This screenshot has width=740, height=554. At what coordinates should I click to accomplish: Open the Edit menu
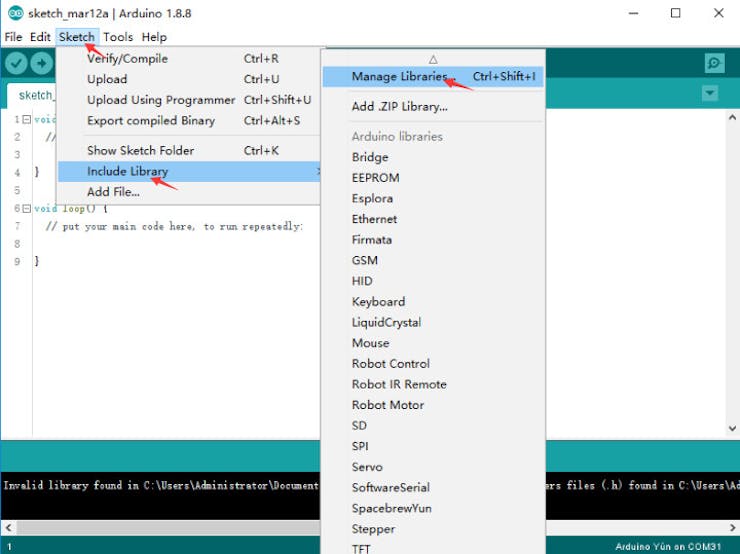click(40, 37)
